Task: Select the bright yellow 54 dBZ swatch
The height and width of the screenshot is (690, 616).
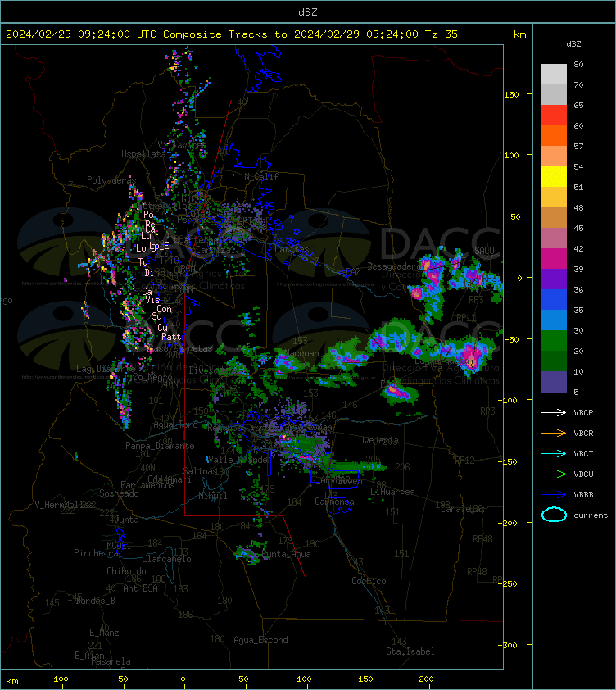Action: pyautogui.click(x=554, y=176)
